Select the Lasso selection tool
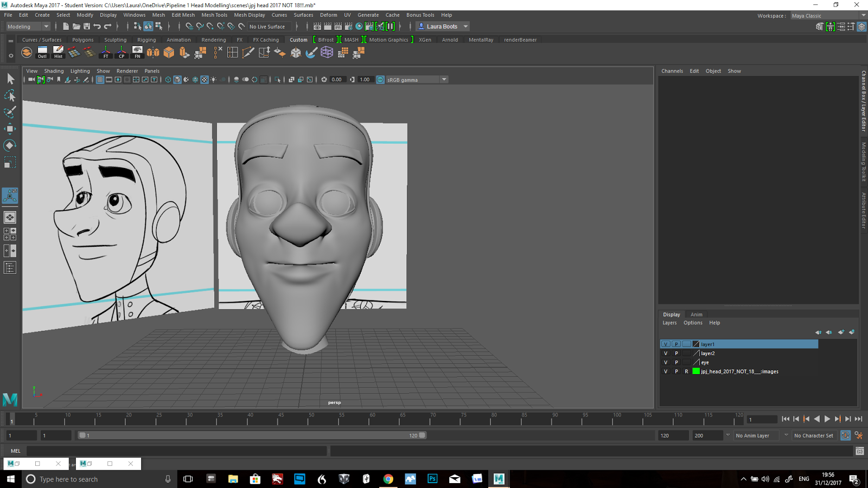The width and height of the screenshot is (868, 488). click(10, 95)
